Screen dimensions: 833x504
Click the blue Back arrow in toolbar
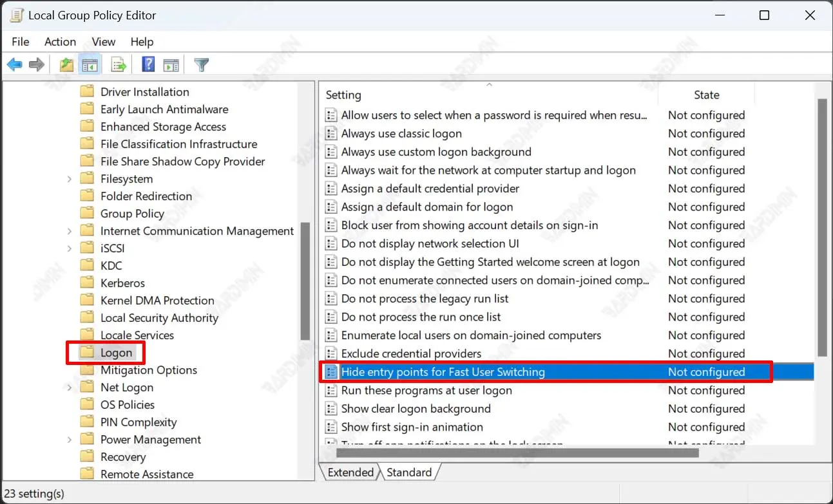[15, 65]
